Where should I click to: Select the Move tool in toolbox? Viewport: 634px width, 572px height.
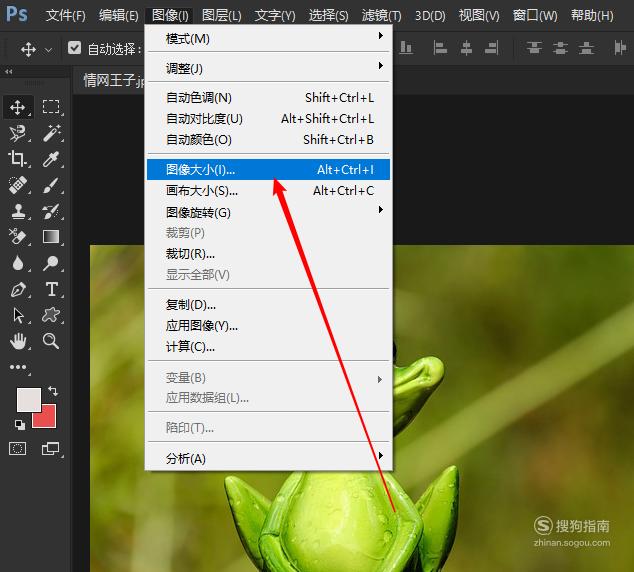pos(17,107)
